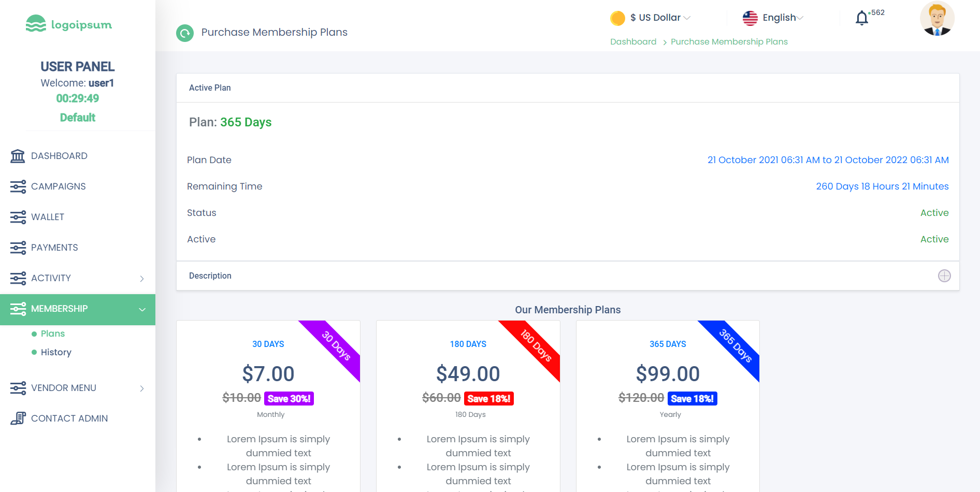This screenshot has height=492, width=980.
Task: Click the notification bell with 562 badge
Action: click(x=861, y=17)
